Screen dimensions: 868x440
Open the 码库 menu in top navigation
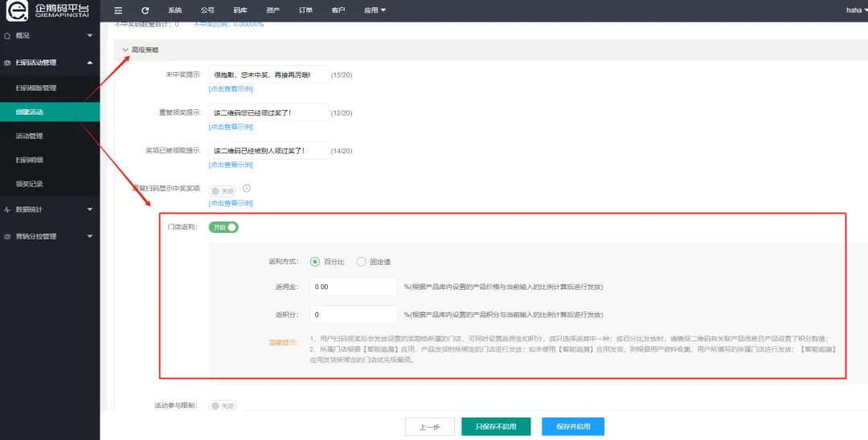tap(240, 10)
